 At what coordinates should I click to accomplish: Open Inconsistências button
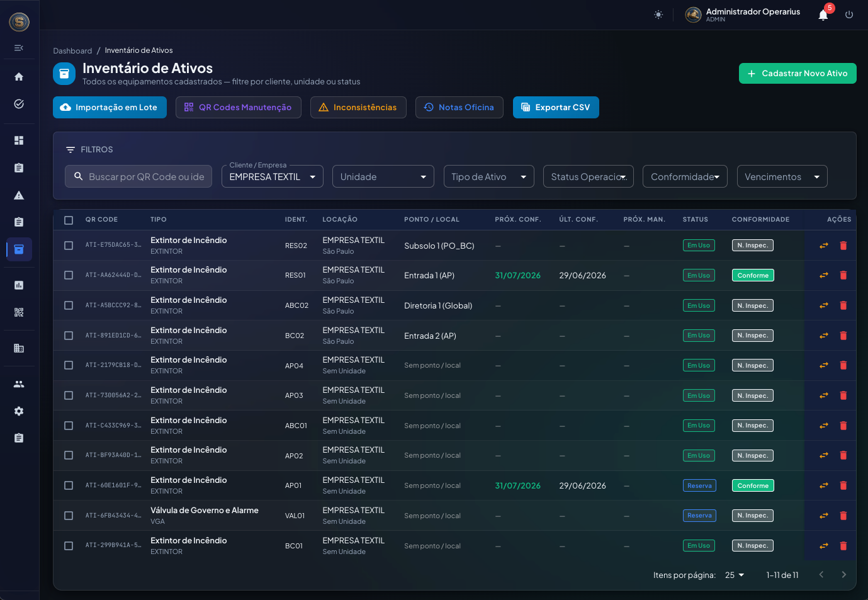(x=358, y=107)
